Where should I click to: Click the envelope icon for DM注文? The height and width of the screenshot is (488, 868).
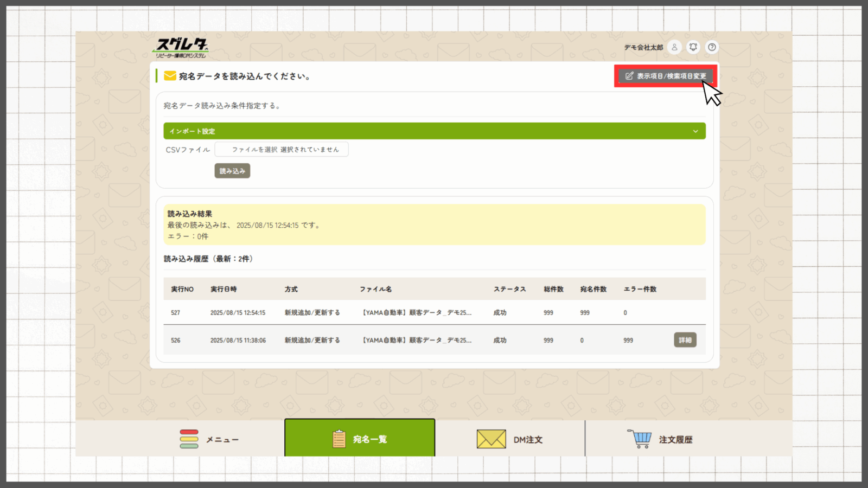(x=491, y=439)
